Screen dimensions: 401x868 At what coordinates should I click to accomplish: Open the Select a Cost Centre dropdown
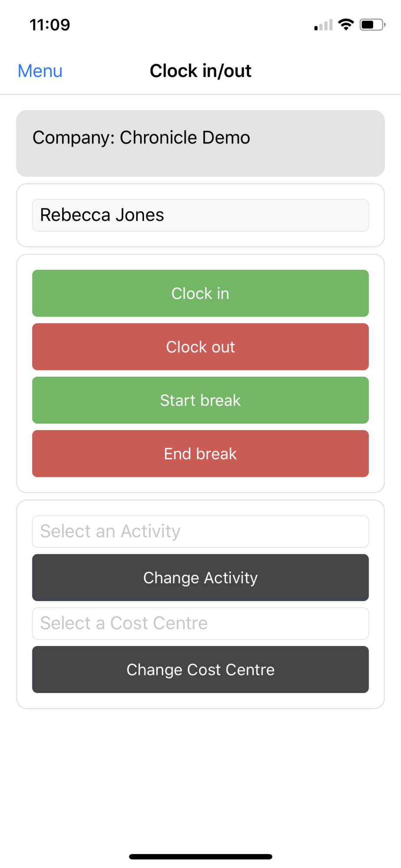click(200, 624)
